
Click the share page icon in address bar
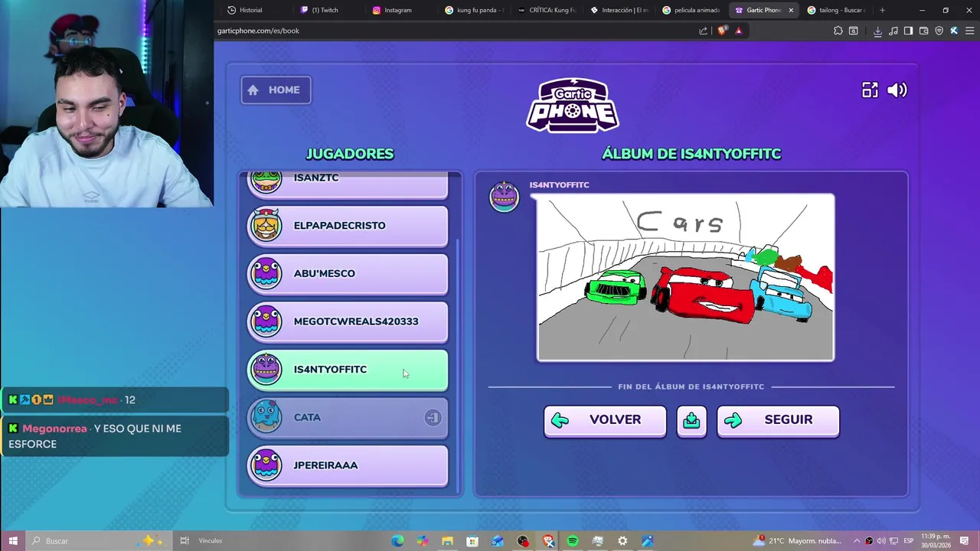704,31
